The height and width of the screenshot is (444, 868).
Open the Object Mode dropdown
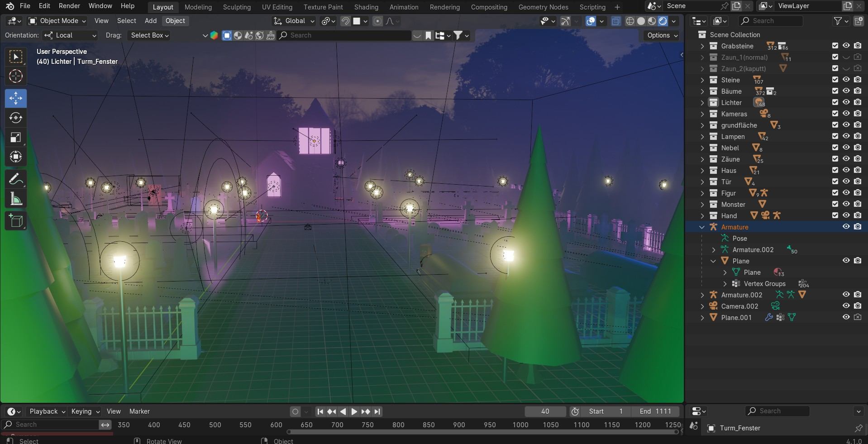click(x=57, y=21)
